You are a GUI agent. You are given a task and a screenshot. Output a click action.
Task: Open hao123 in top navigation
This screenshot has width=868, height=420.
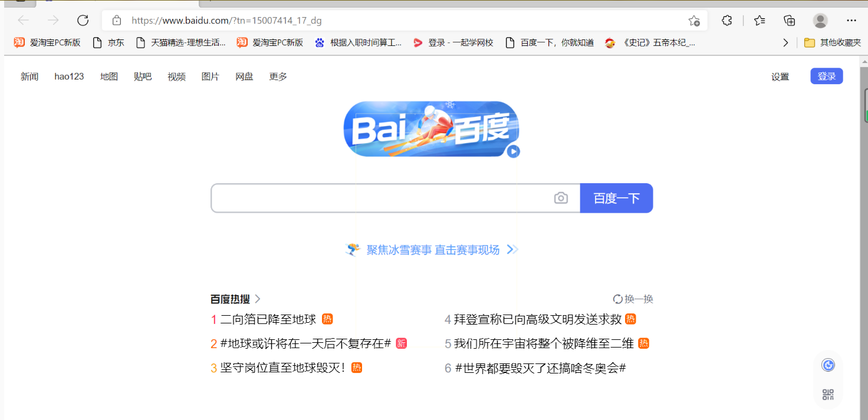coord(69,77)
